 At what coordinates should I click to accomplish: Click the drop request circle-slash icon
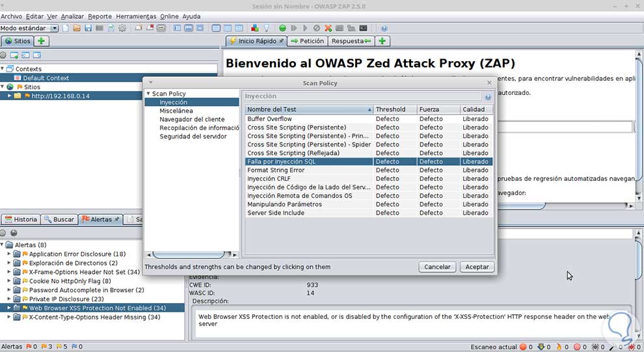317,28
